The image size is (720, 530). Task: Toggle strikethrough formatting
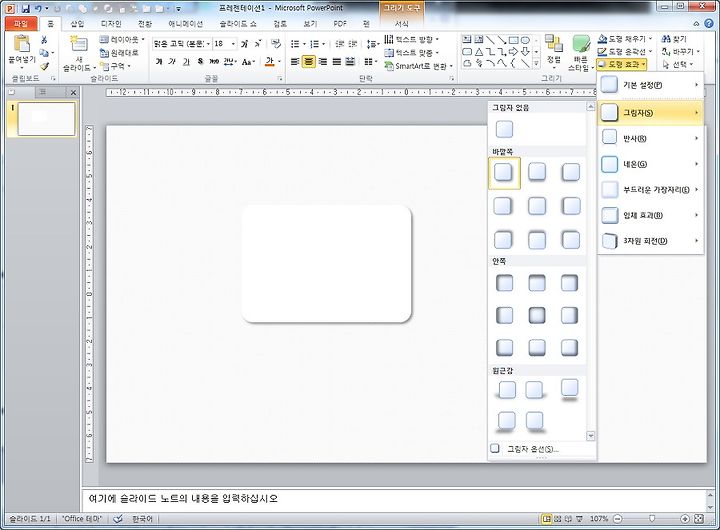click(214, 62)
